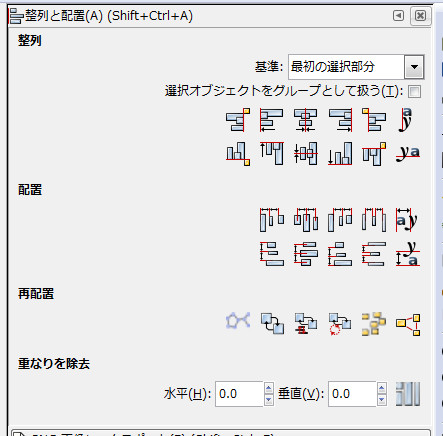Align right edges to anchor's left edge
443x436 pixels.
click(238, 120)
